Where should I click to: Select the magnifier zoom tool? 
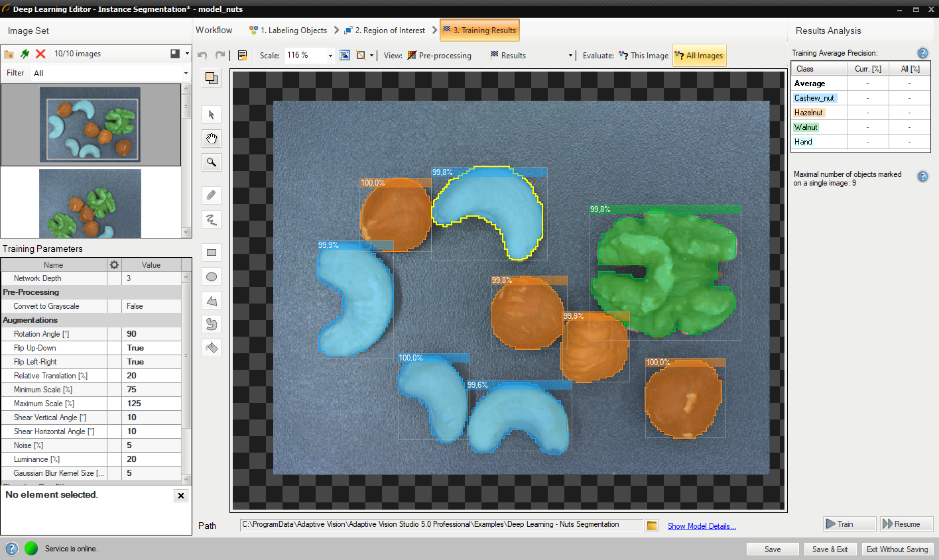pyautogui.click(x=212, y=162)
